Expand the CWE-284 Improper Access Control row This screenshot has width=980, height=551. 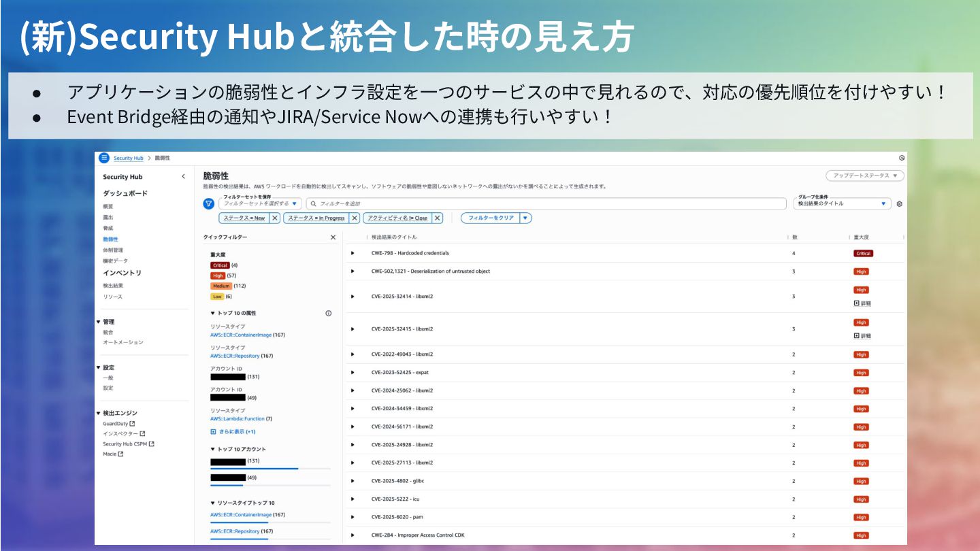(353, 535)
